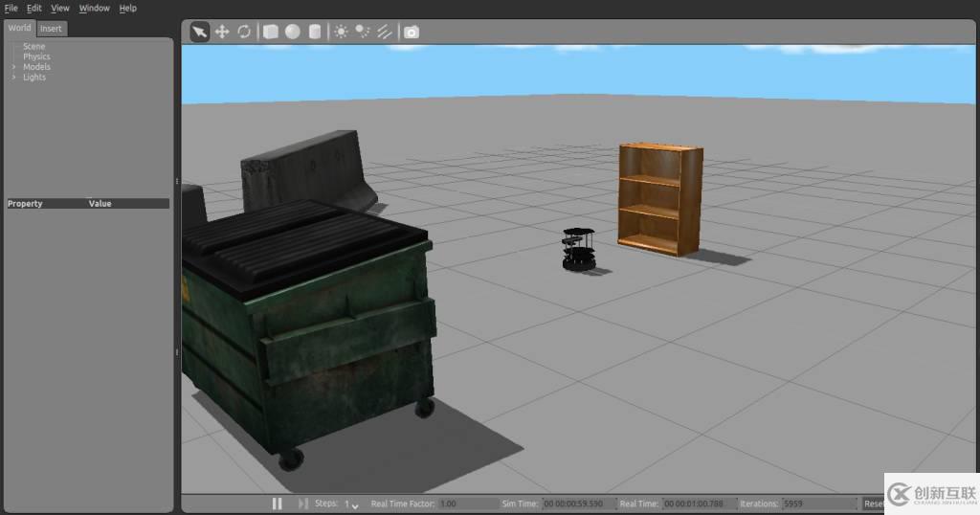The image size is (980, 515).
Task: Select Scene in the World tree
Action: coord(33,46)
